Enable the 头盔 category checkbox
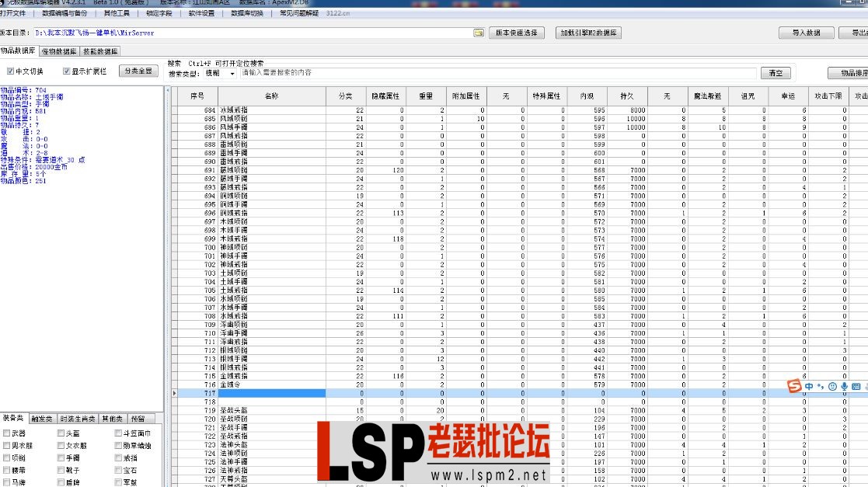Viewport: 868px width, 487px height. tap(61, 433)
